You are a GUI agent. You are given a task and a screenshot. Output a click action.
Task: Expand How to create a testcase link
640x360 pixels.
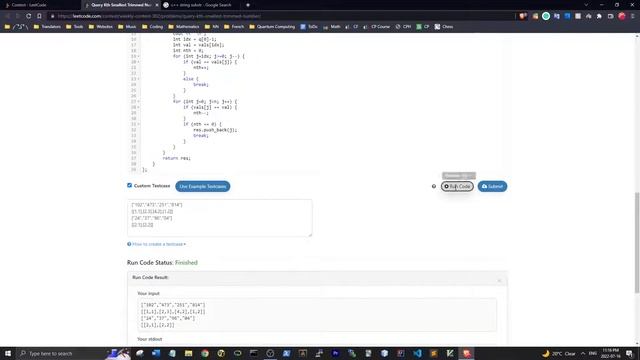157,244
